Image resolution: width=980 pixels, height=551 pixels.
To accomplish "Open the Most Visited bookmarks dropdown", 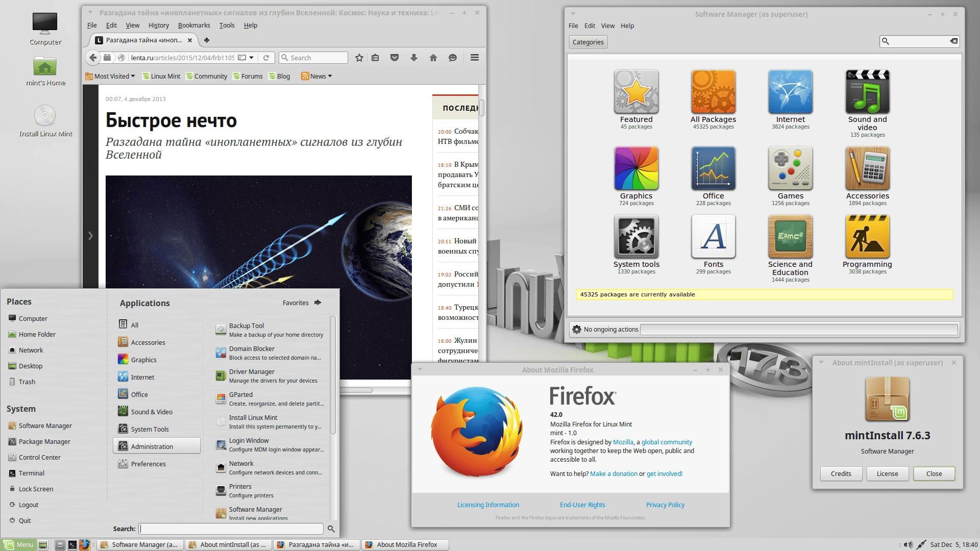I will point(110,76).
